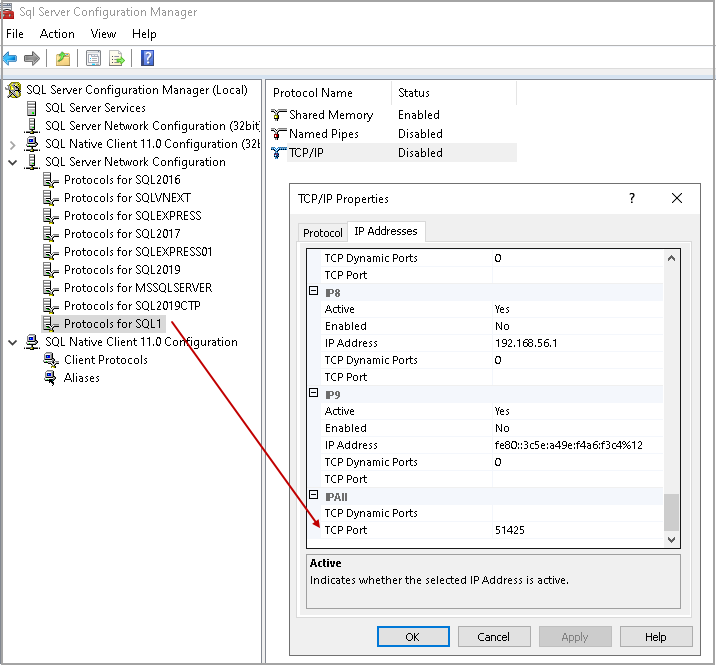Click the Protocols for SQL2019 icon
The image size is (716, 665).
pos(50,270)
